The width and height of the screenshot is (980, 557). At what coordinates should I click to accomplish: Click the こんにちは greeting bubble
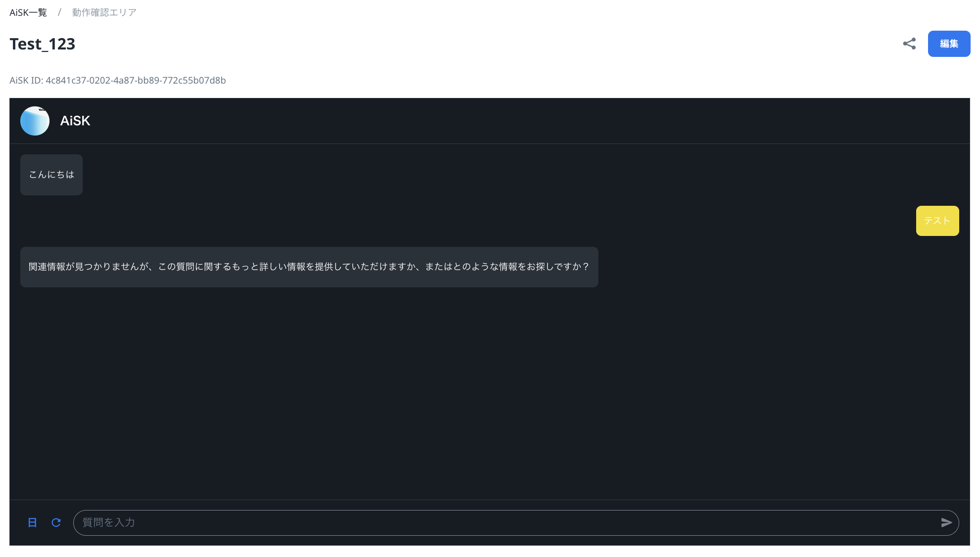pyautogui.click(x=51, y=175)
